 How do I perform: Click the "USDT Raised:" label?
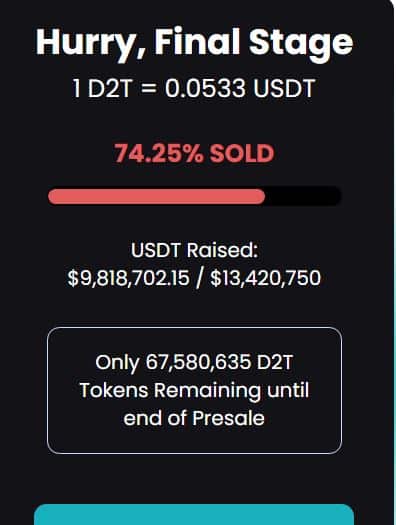194,250
